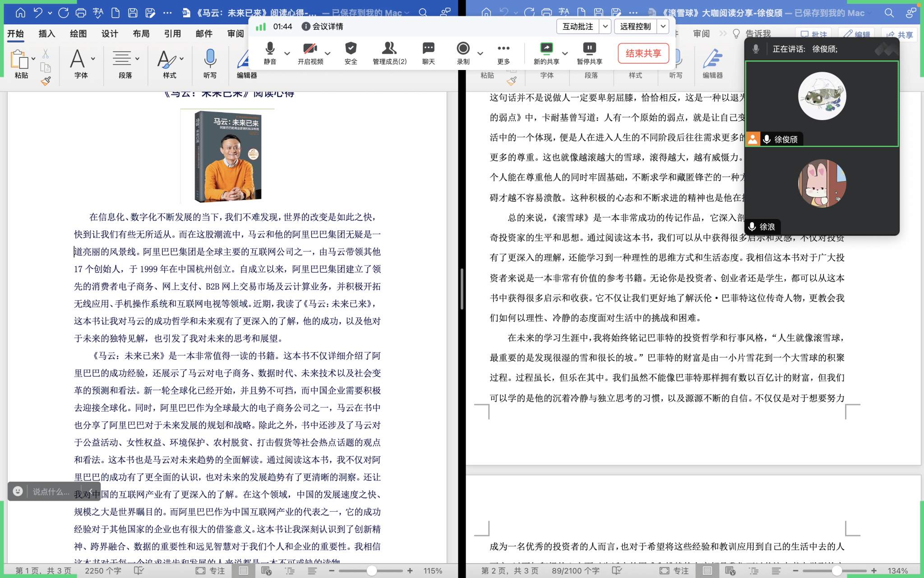Start recording (录制) the meeting
This screenshot has width=924, height=578.
463,53
